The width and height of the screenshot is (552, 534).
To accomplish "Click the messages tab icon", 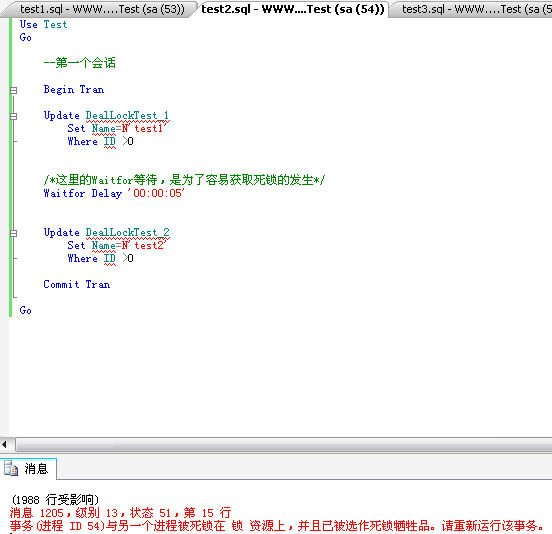I will coord(11,469).
